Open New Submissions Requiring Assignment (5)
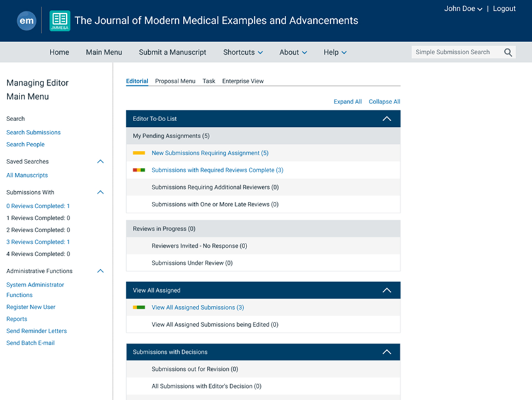This screenshot has width=532, height=400. [210, 153]
